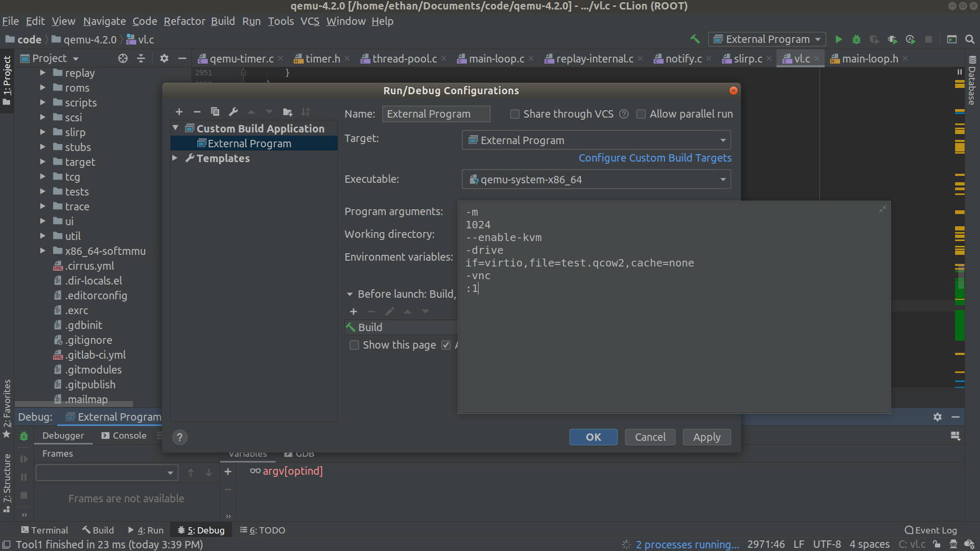Copy the selected configuration
Image resolution: width=980 pixels, height=551 pixels.
click(215, 112)
